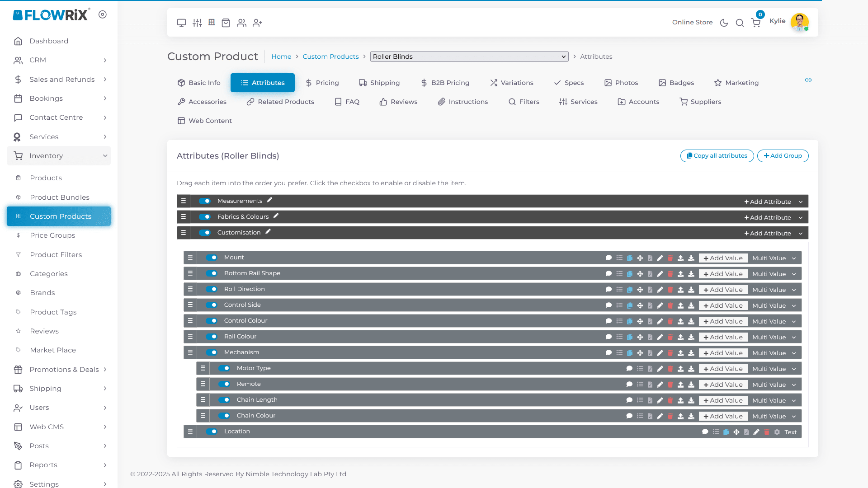Click the gear icon on Location row
The width and height of the screenshot is (868, 488).
(777, 432)
